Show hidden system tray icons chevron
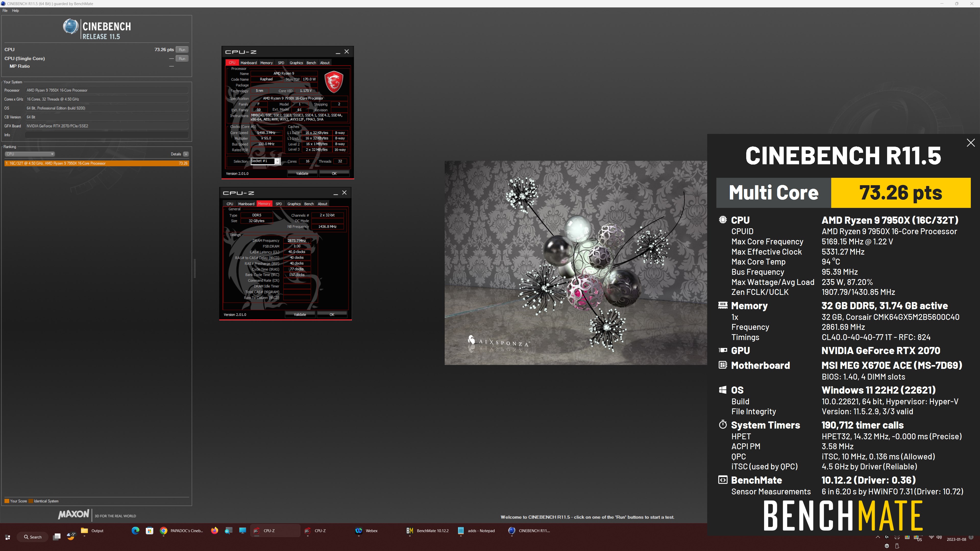The width and height of the screenshot is (980, 551). click(878, 537)
